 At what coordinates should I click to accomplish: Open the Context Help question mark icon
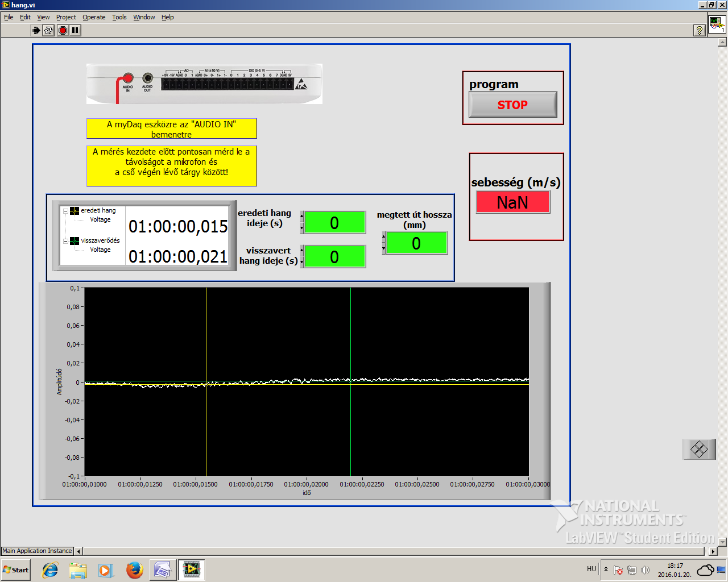point(700,31)
